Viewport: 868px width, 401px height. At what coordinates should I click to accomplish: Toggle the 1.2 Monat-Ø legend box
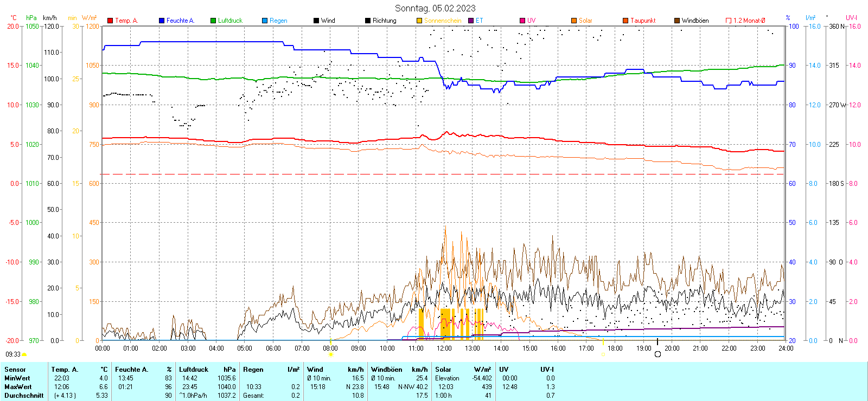(x=729, y=21)
